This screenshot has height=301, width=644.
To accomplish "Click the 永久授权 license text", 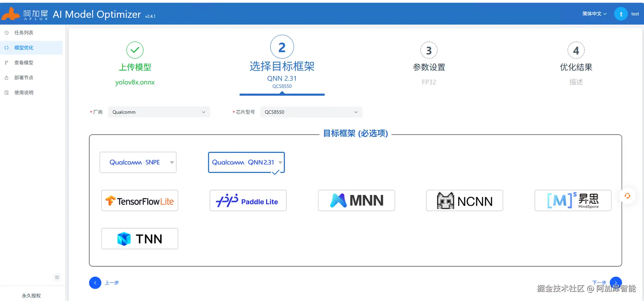I will click(31, 296).
